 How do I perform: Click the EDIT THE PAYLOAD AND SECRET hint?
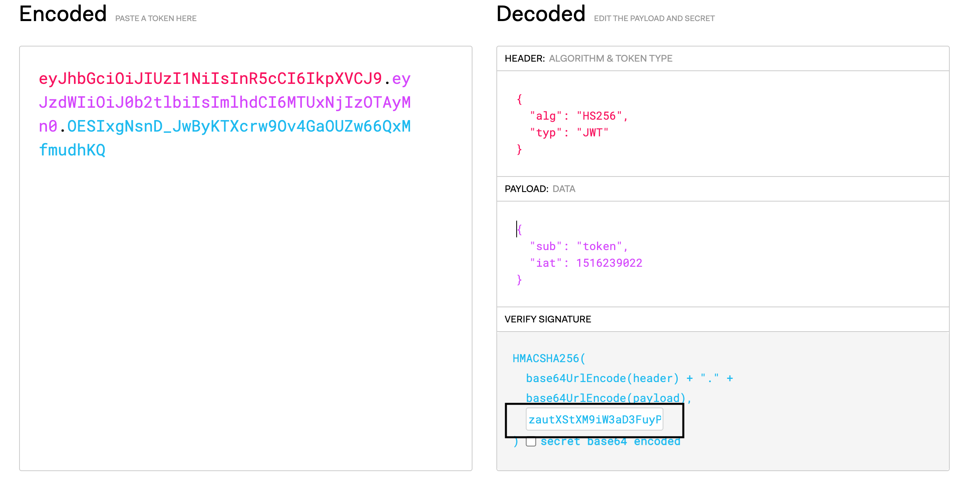pos(654,18)
